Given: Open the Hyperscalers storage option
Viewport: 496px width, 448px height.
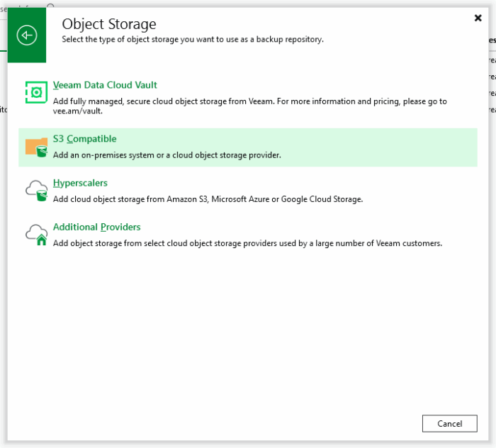Looking at the screenshot, I should pyautogui.click(x=80, y=183).
